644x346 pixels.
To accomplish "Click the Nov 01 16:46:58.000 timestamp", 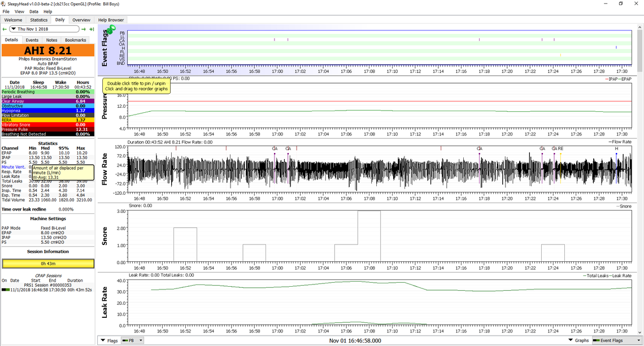I will pos(355,341).
